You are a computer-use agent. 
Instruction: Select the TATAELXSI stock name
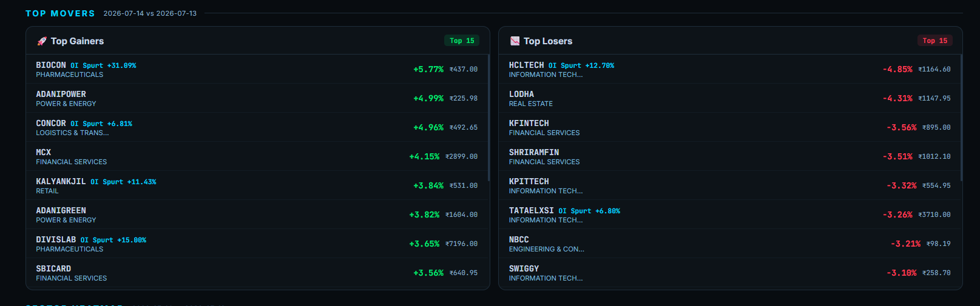pos(531,211)
